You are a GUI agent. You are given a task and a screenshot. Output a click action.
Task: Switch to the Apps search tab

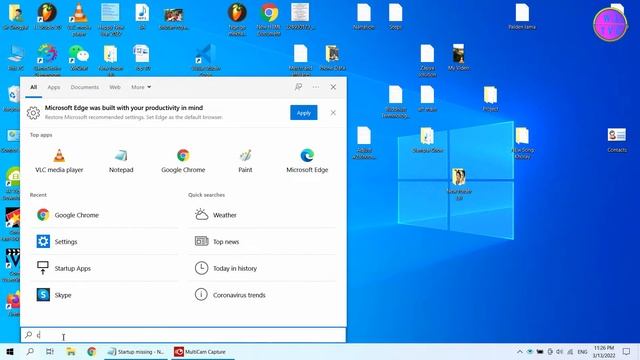click(53, 87)
